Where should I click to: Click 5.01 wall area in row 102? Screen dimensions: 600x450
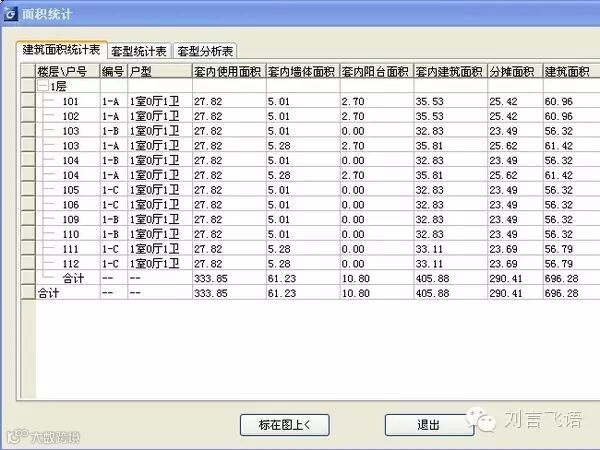(x=279, y=116)
